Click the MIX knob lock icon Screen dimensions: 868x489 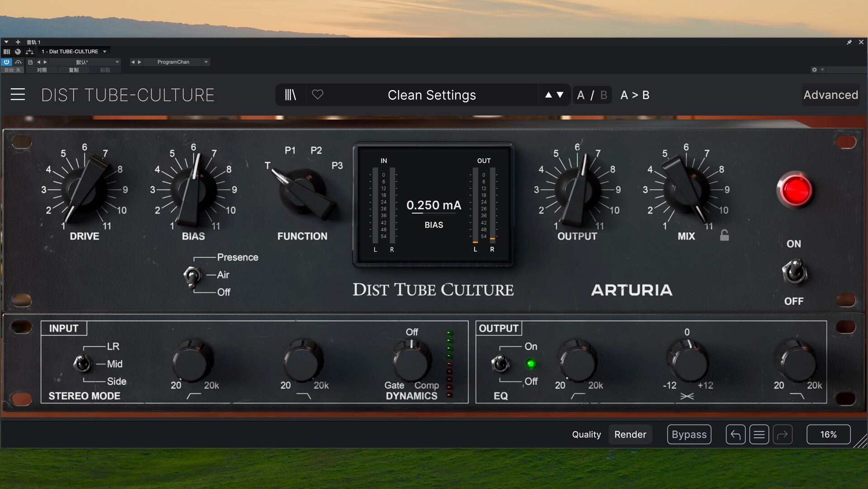pyautogui.click(x=724, y=235)
